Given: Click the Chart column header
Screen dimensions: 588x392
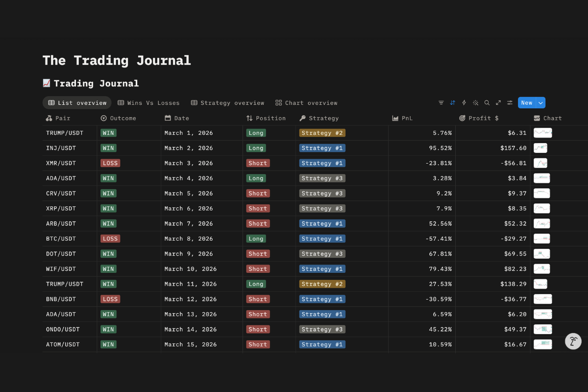Looking at the screenshot, I should pyautogui.click(x=548, y=118).
